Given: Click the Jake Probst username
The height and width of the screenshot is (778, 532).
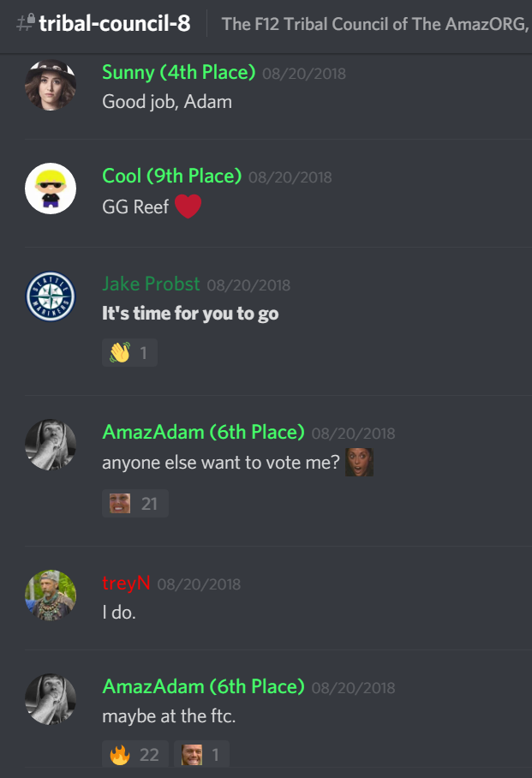Looking at the screenshot, I should point(151,284).
